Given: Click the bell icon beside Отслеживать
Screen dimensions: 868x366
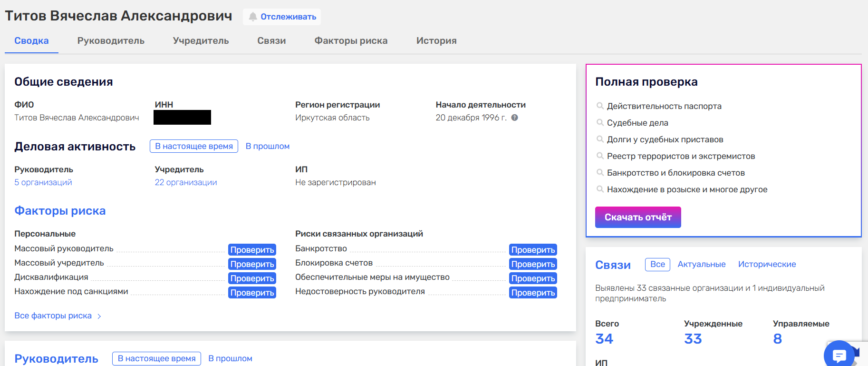Looking at the screenshot, I should tap(253, 17).
